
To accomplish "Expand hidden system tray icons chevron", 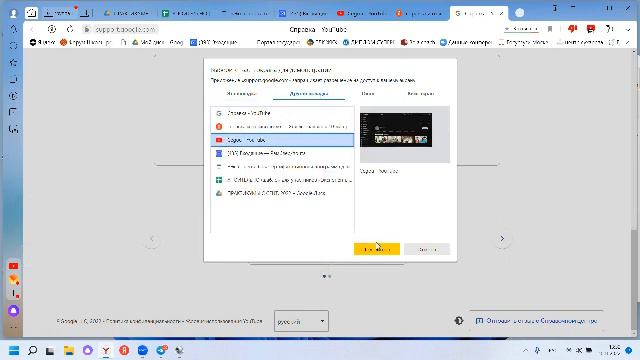I will point(525,350).
